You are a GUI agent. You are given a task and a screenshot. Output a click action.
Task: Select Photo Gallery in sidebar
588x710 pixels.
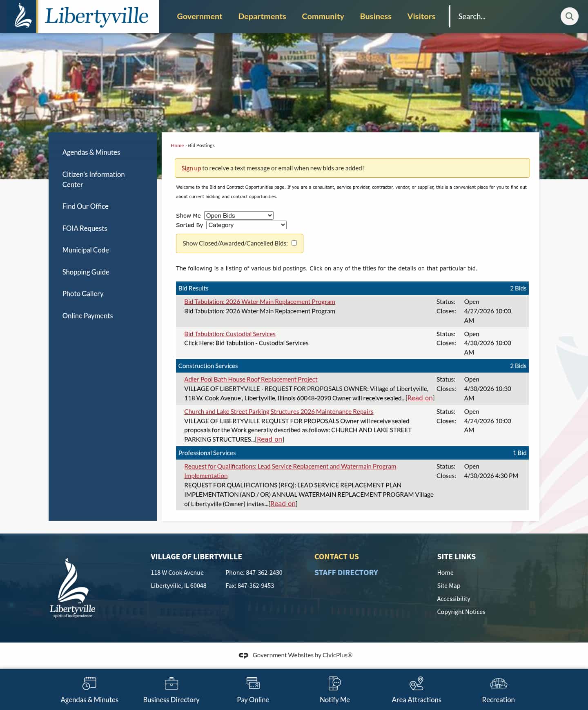tap(83, 294)
